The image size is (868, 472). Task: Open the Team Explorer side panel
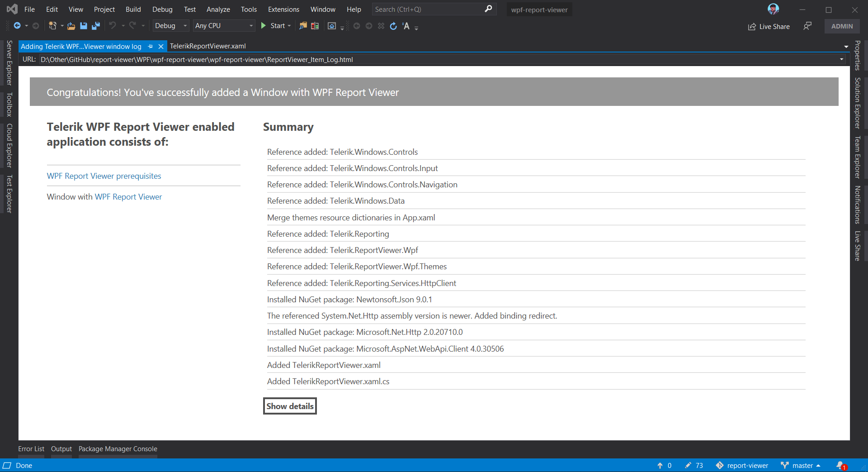click(857, 157)
